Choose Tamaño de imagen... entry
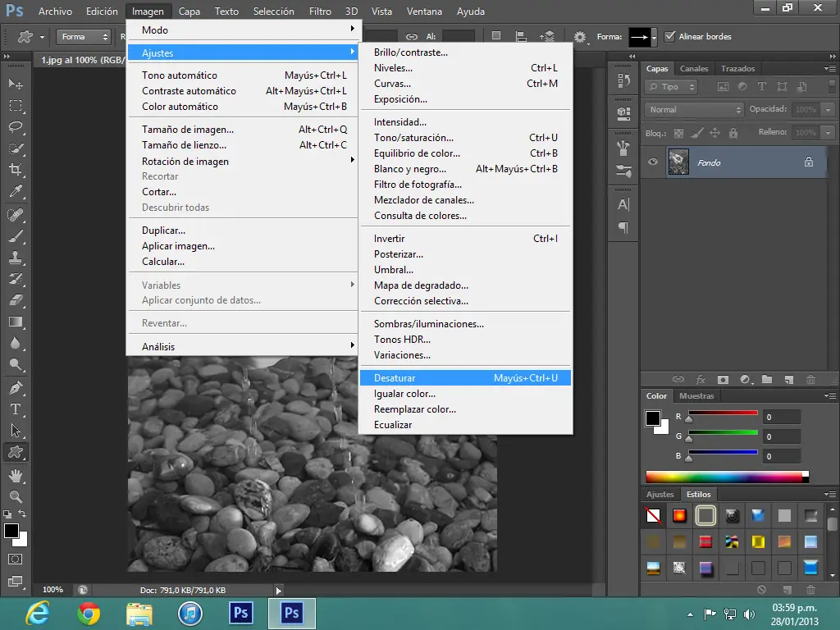This screenshot has width=840, height=630. pos(243,129)
